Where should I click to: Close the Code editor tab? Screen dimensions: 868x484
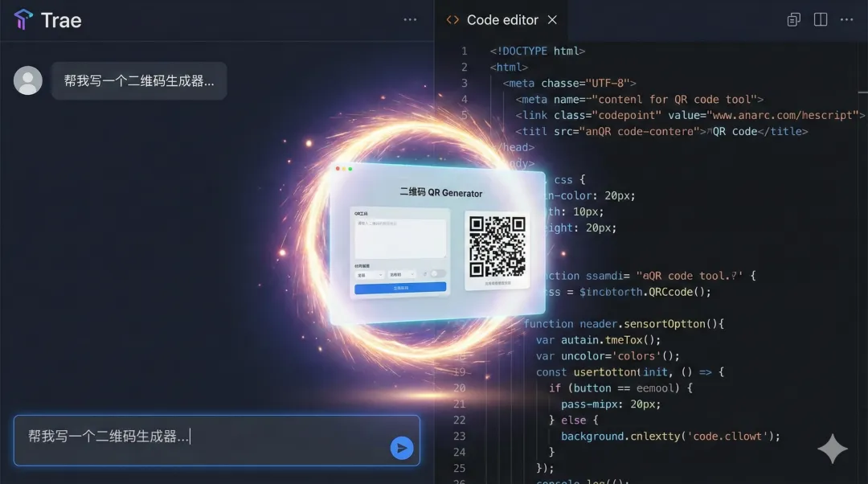pyautogui.click(x=552, y=20)
